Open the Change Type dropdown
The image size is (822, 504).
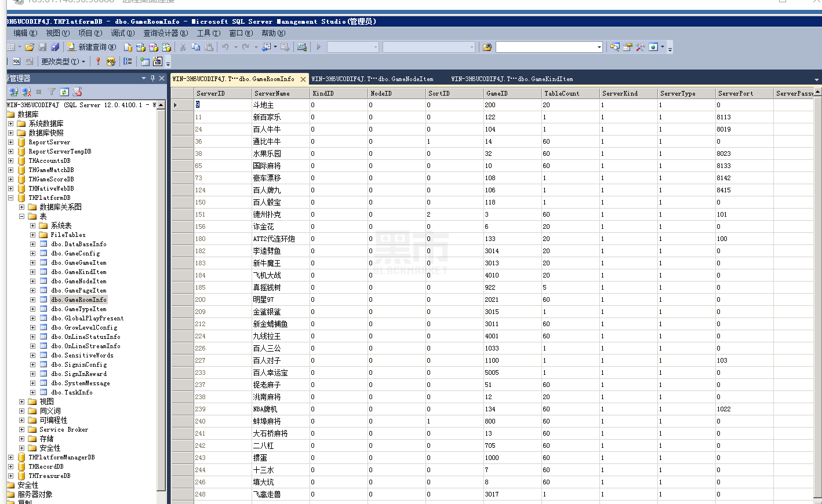pos(63,61)
